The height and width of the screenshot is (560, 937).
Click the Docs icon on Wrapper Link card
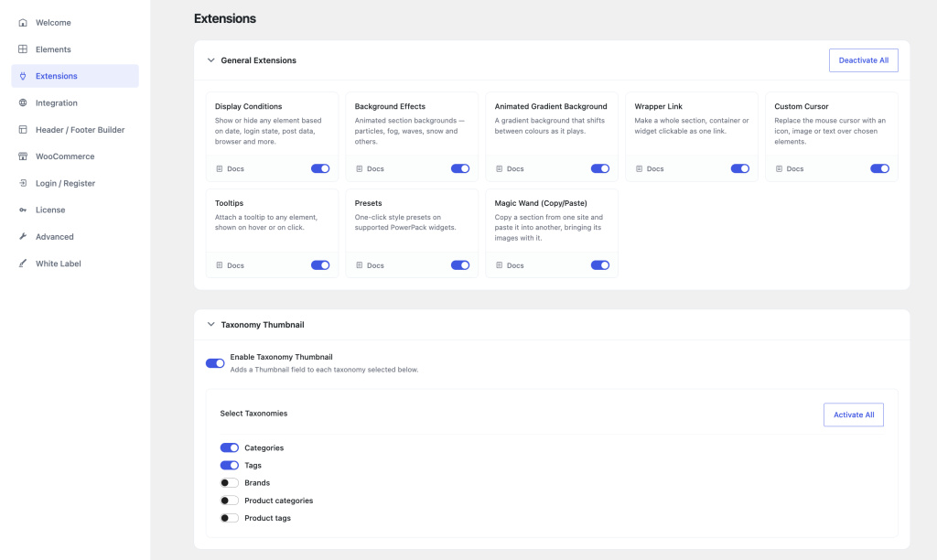pyautogui.click(x=639, y=169)
